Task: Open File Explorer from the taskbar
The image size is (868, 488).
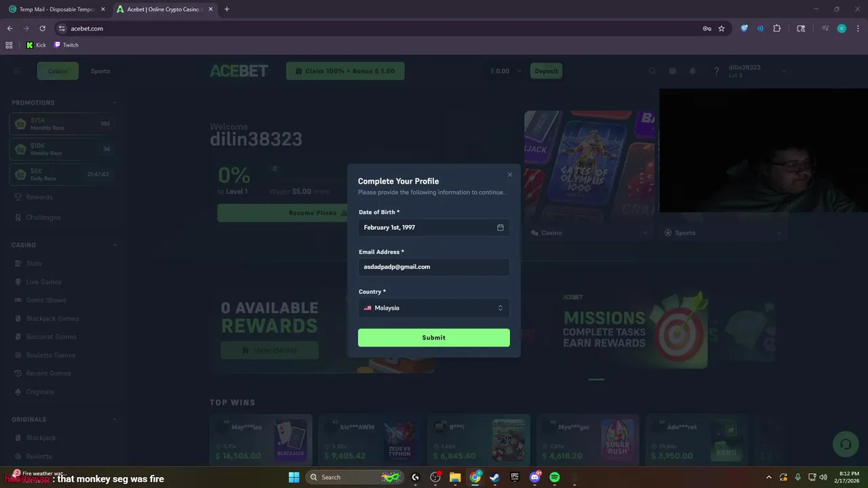Action: click(455, 477)
